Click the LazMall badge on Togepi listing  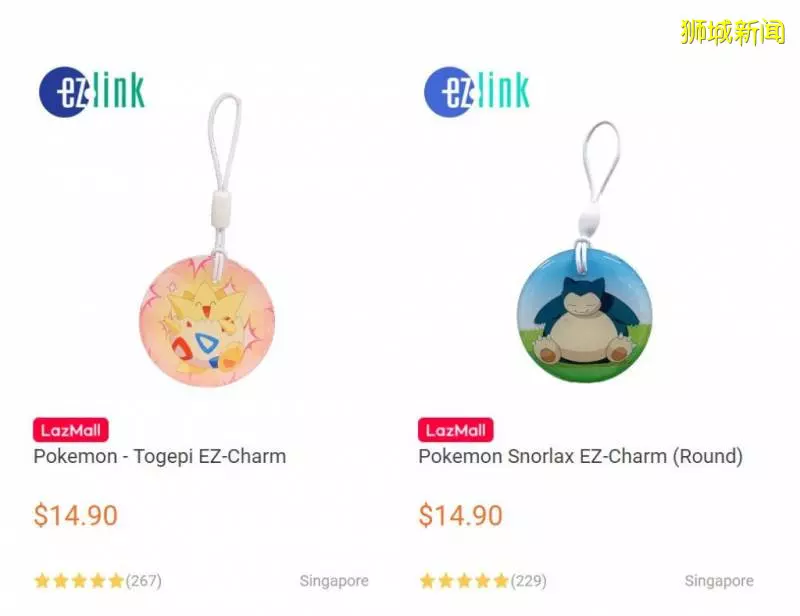pos(71,430)
